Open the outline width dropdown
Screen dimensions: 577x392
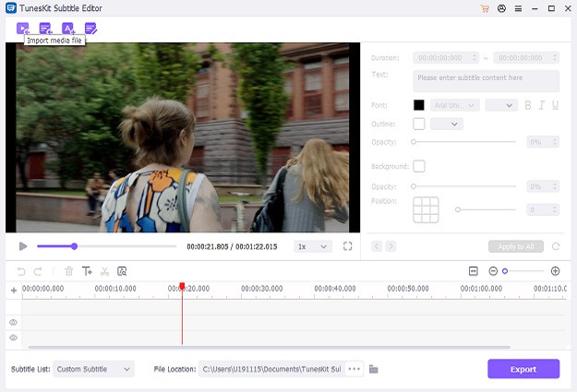(447, 124)
